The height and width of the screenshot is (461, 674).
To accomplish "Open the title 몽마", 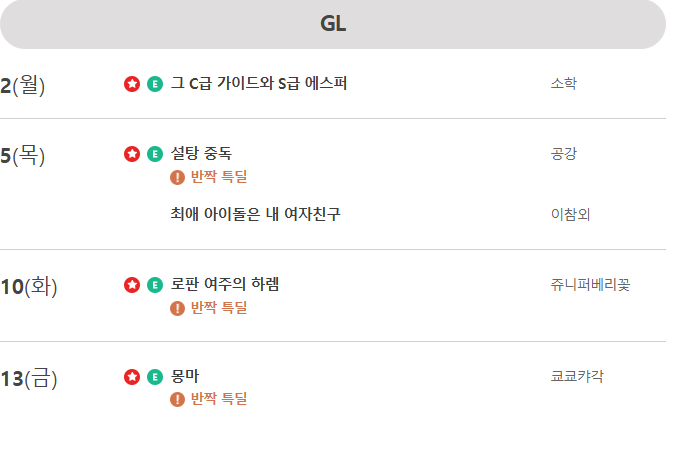I will click(x=185, y=377).
